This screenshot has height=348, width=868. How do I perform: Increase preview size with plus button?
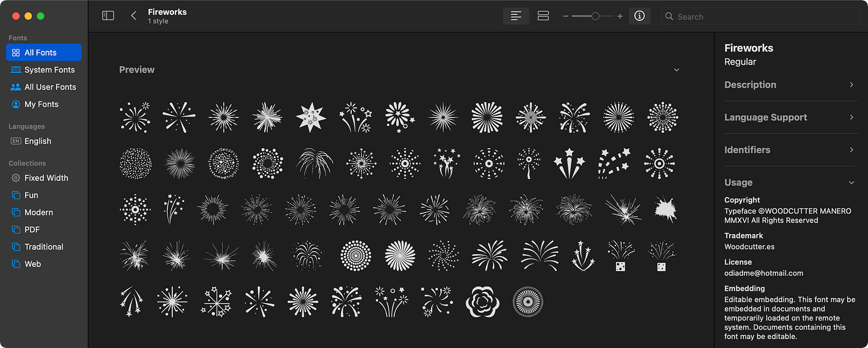point(620,16)
